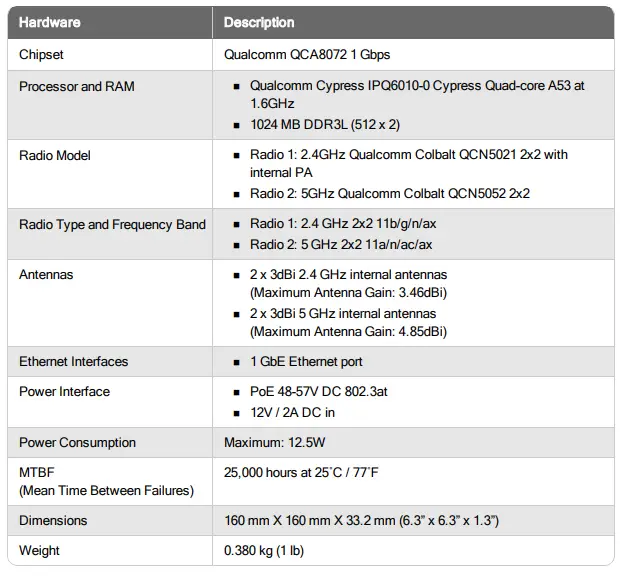Click the PoE 48-57V DC 802.3at line
This screenshot has height=578, width=630.
318,392
